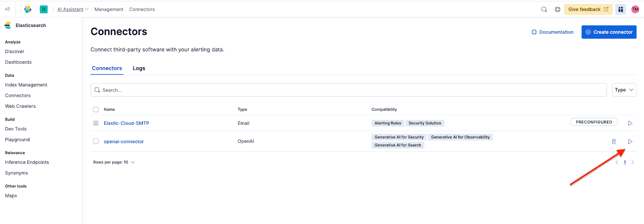Check the openai-connector row checkbox

pos(96,141)
